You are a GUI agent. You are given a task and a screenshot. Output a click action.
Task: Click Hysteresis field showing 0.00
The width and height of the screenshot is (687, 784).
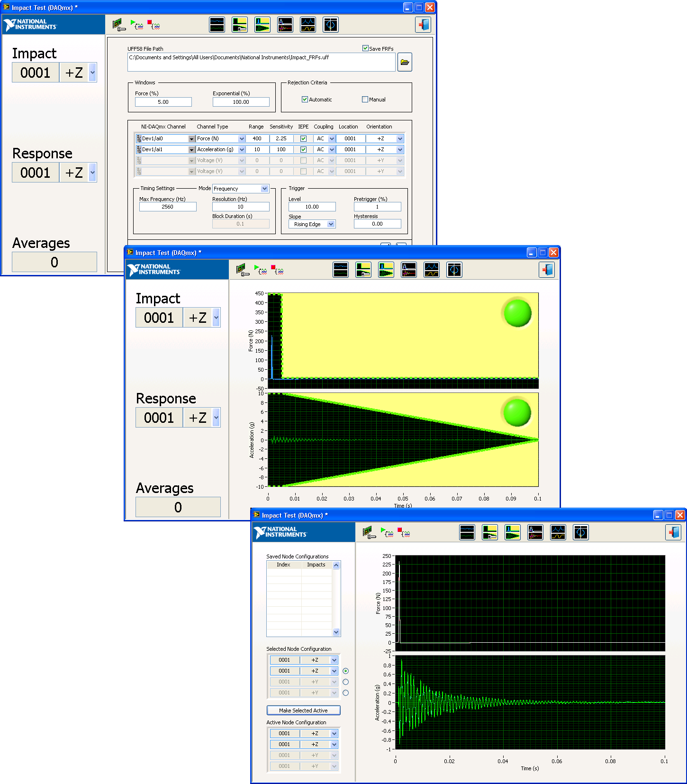377,224
